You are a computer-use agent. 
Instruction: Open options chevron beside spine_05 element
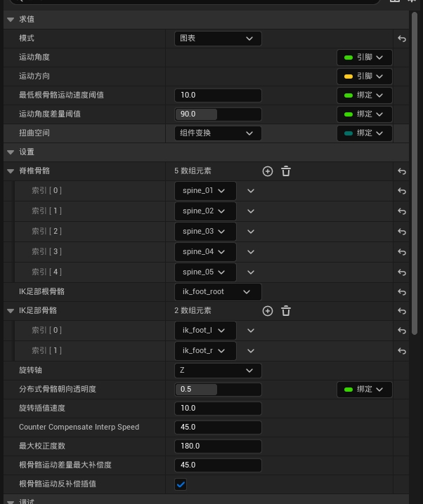tap(251, 272)
